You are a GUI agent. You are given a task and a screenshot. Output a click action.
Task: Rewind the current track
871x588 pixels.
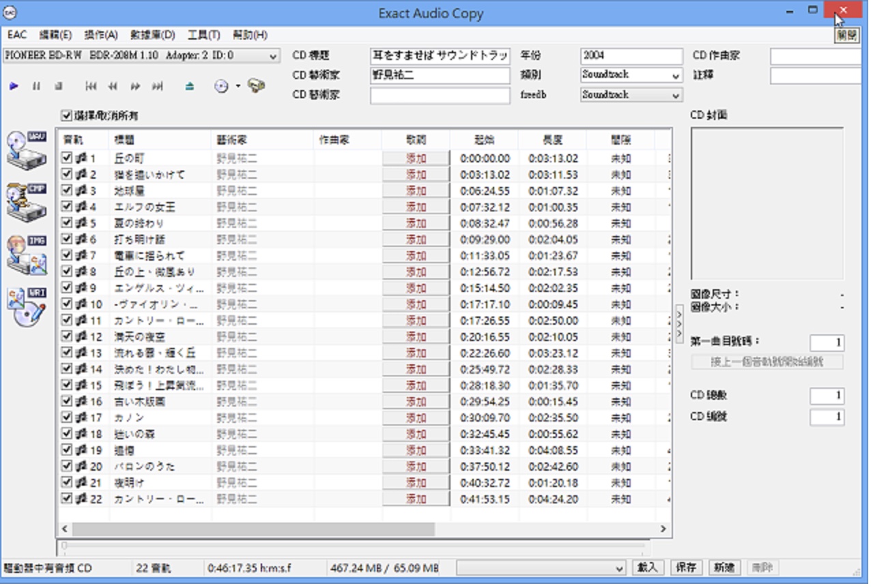113,87
